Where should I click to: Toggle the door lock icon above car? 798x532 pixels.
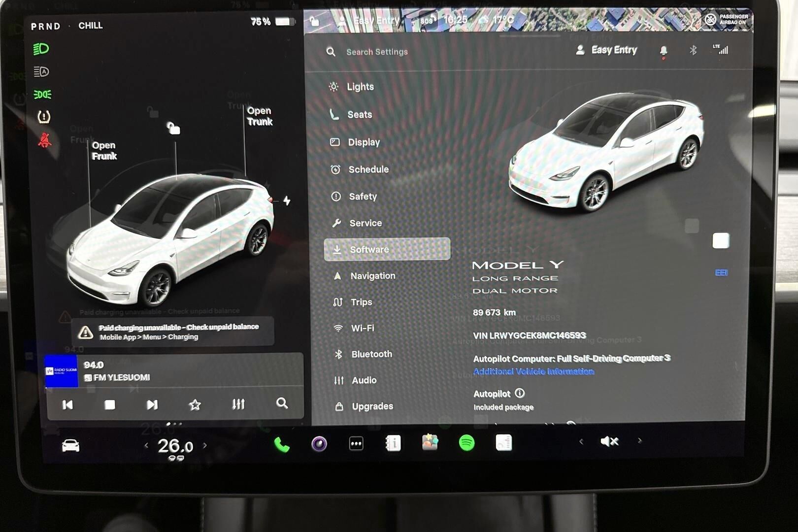[x=173, y=128]
